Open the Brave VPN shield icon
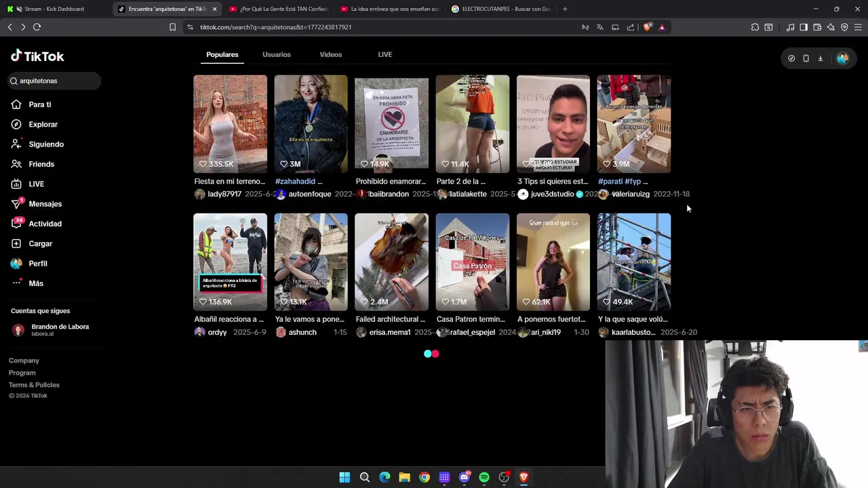Image resolution: width=868 pixels, height=488 pixels. (x=844, y=27)
